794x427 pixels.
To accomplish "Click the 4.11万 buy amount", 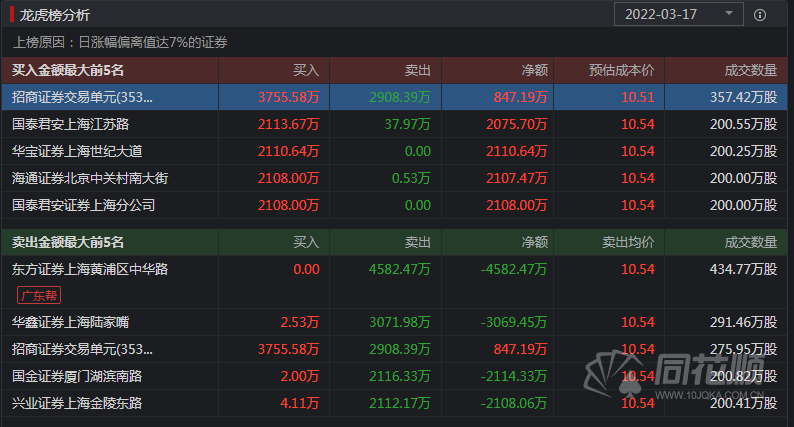I will (x=300, y=403).
